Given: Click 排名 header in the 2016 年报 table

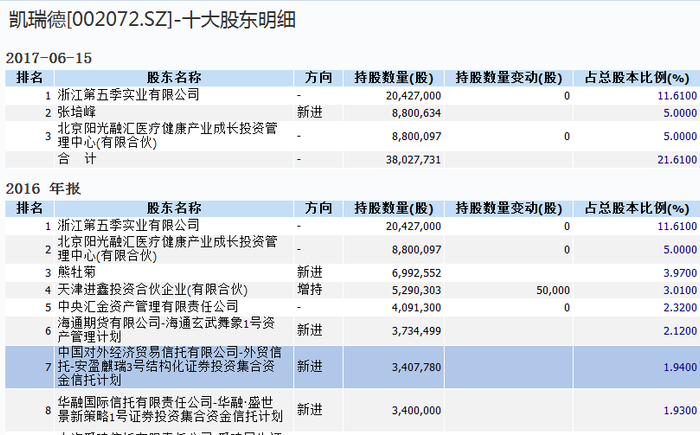Looking at the screenshot, I should [29, 208].
